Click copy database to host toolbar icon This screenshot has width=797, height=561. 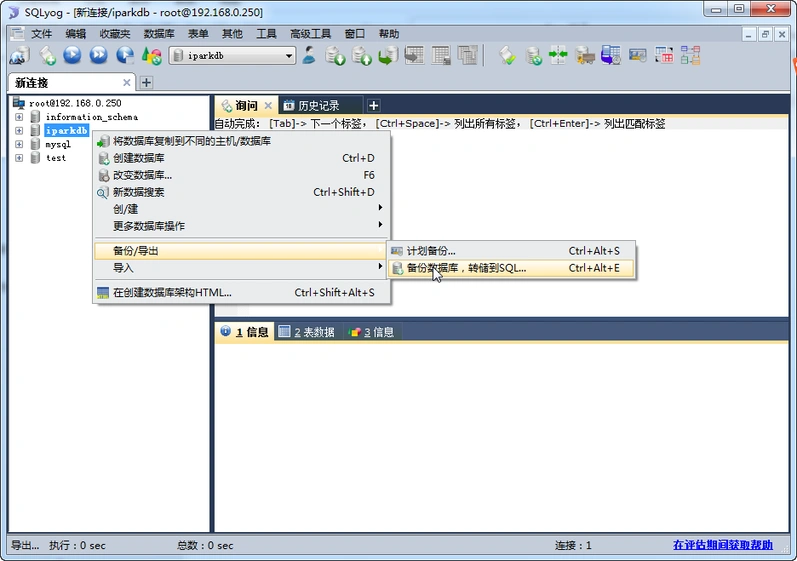pyautogui.click(x=388, y=55)
